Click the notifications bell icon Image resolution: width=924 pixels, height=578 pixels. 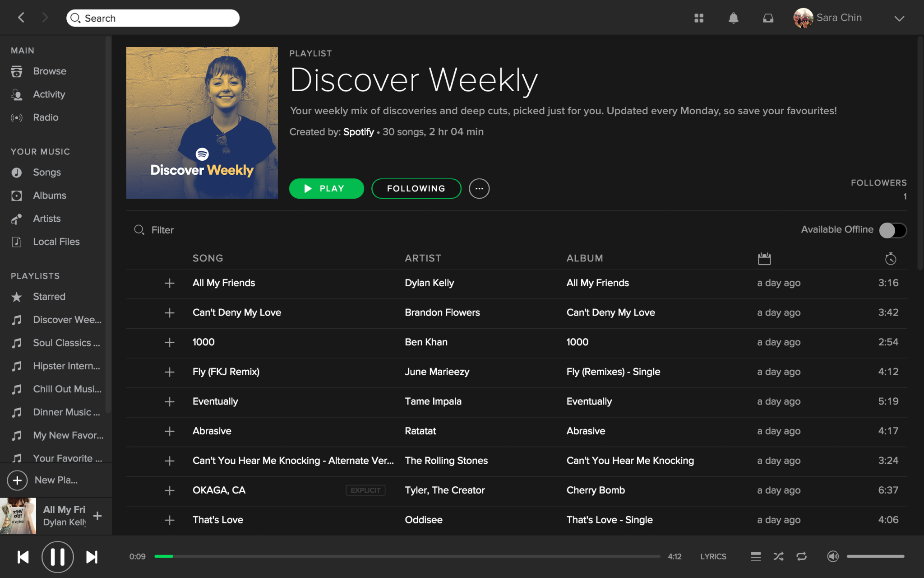733,18
